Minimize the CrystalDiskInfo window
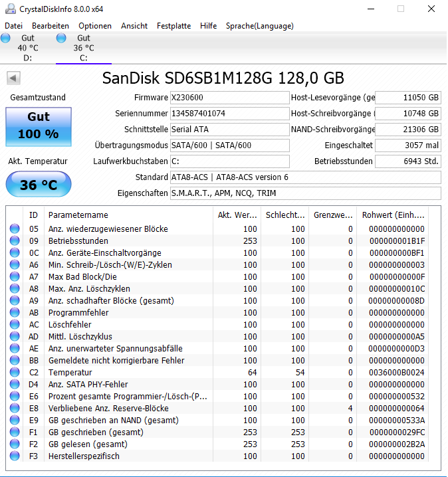Screen dimensions: 448x477 (x=371, y=9)
